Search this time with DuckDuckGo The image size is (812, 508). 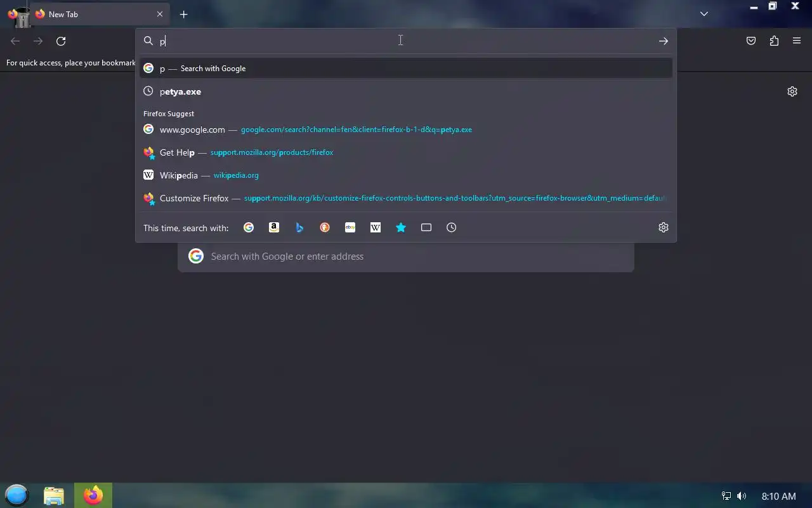(x=325, y=227)
